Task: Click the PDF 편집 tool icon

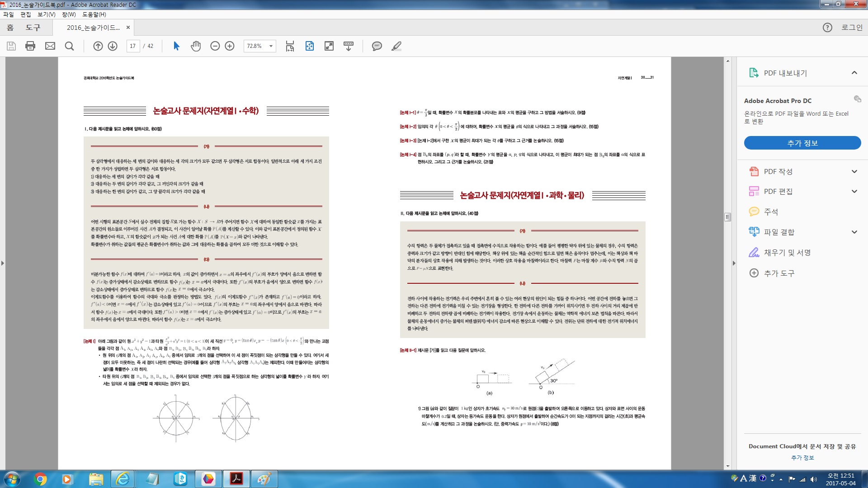Action: (x=754, y=192)
